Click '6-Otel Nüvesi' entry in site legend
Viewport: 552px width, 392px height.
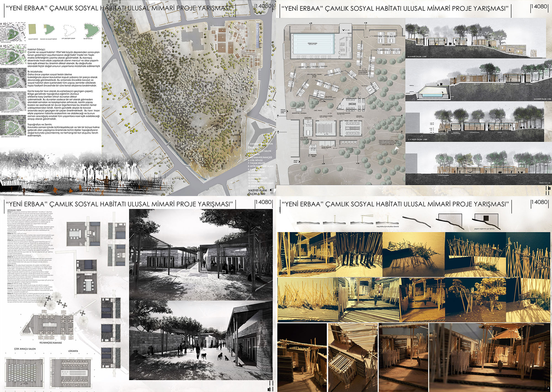255,160
